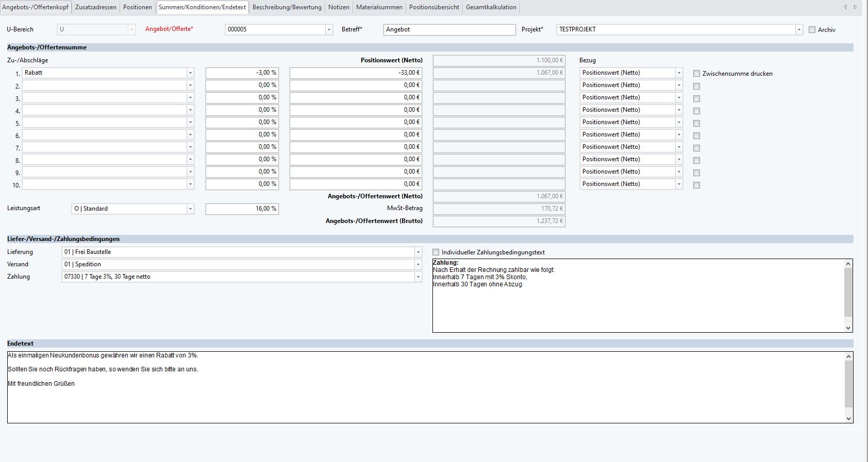Image resolution: width=868 pixels, height=462 pixels.
Task: Expand the Rabatt Zu-/Abschläge dropdown
Action: tap(190, 73)
